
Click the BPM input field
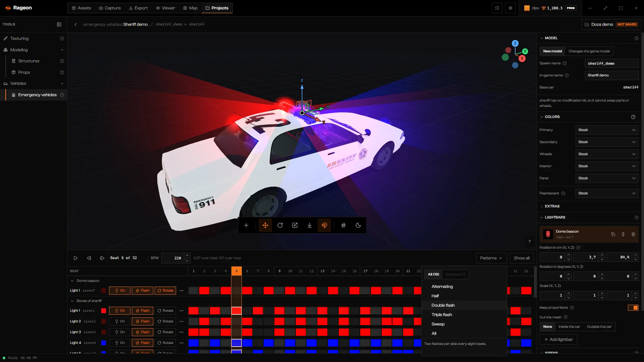pyautogui.click(x=172, y=258)
